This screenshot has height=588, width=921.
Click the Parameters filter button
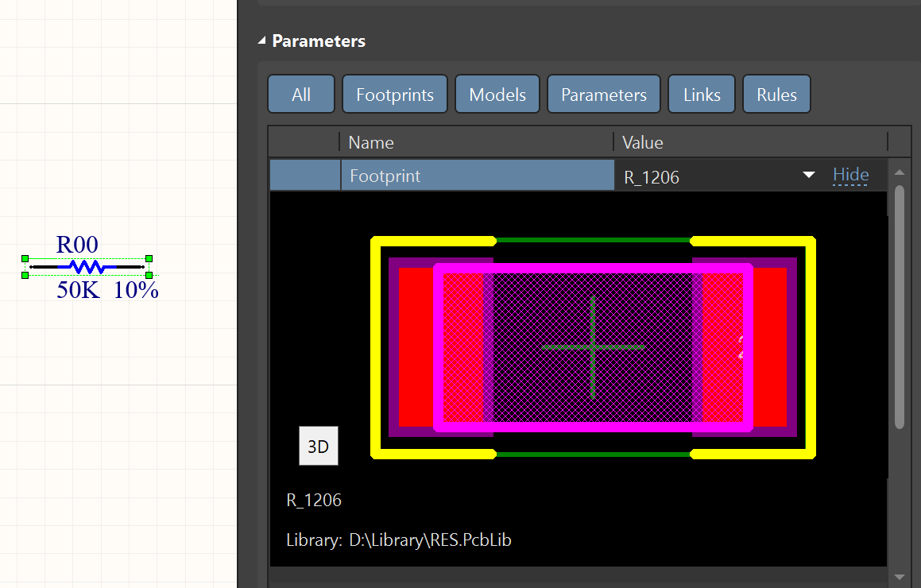coord(604,95)
